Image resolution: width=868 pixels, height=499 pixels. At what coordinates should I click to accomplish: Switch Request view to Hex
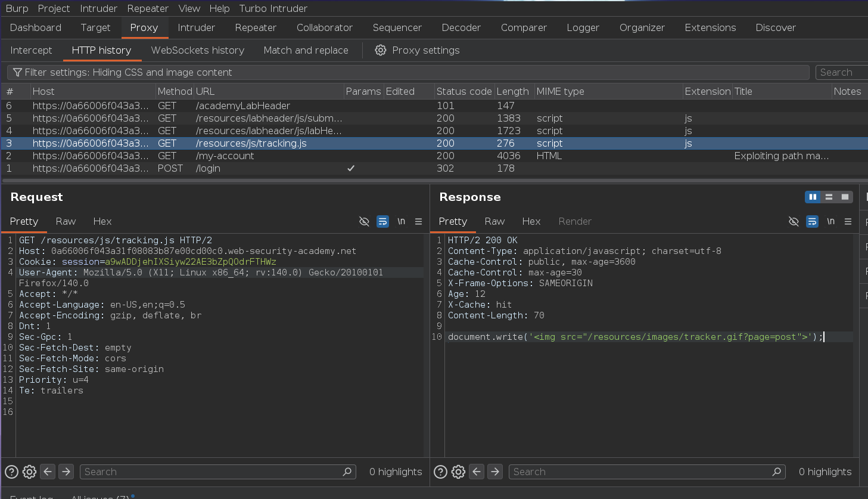pyautogui.click(x=102, y=221)
